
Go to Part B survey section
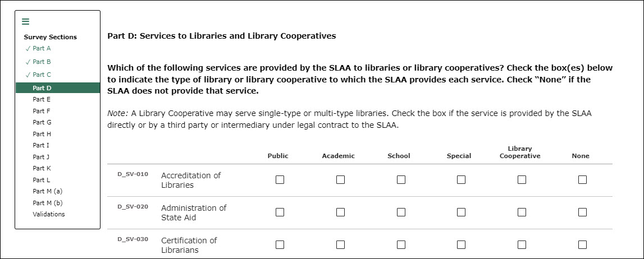42,62
